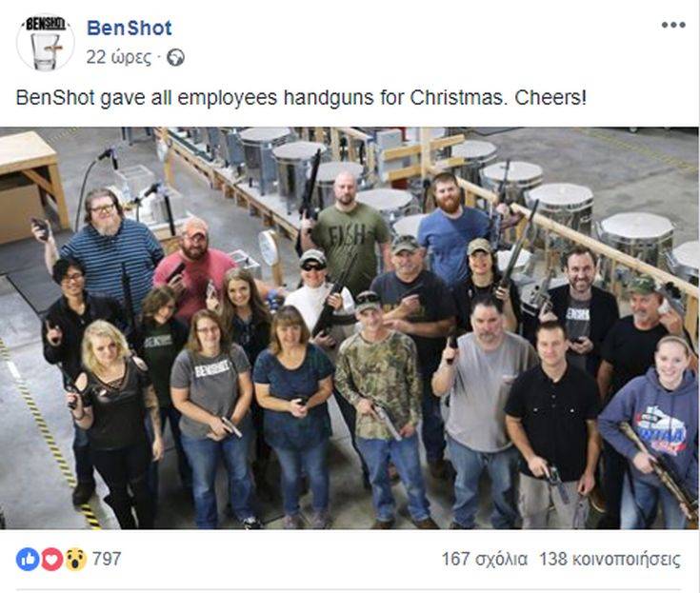
Task: Open the 167 σχόλια comments link
Action: (x=485, y=559)
